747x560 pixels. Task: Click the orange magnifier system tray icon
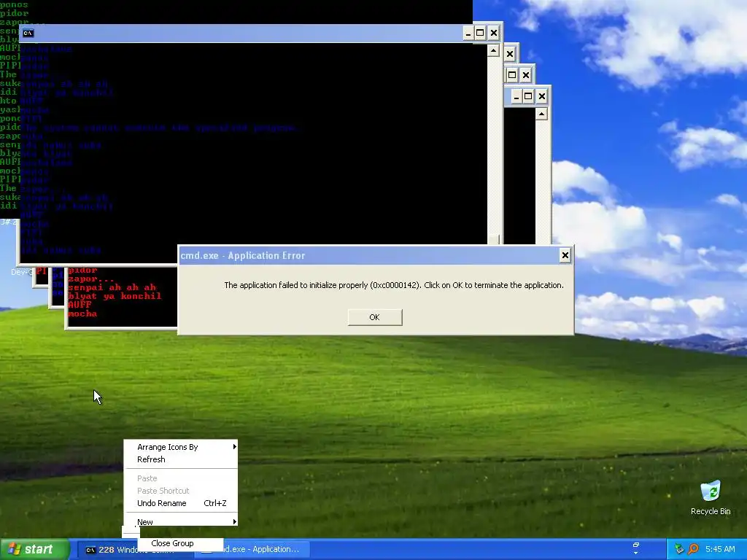tap(693, 549)
